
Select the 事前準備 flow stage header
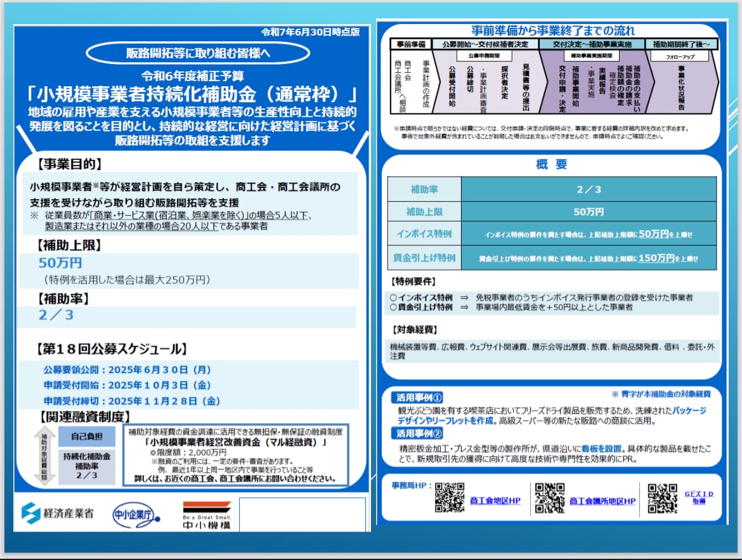pos(411,44)
